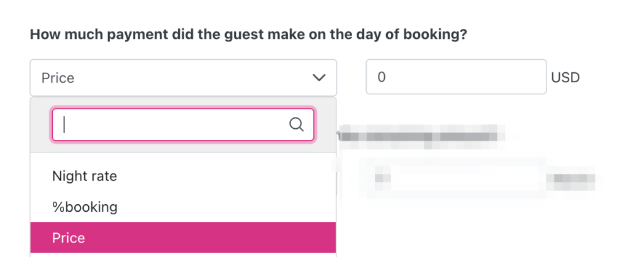Click the payment amount field showing 0

click(x=455, y=77)
